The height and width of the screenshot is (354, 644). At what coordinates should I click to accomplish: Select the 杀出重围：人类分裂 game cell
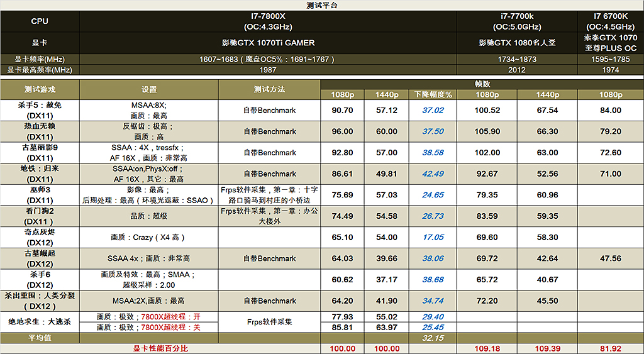tap(40, 301)
